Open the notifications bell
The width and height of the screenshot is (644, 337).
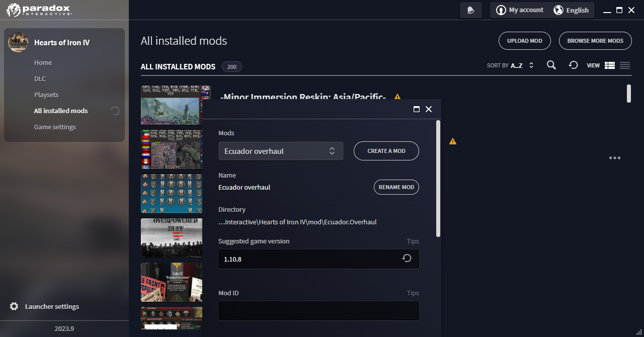click(471, 10)
